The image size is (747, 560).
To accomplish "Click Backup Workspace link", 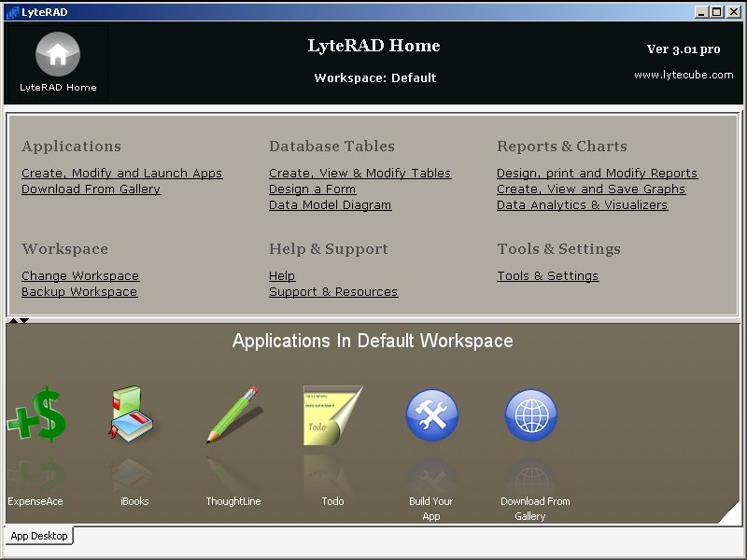I will [79, 291].
